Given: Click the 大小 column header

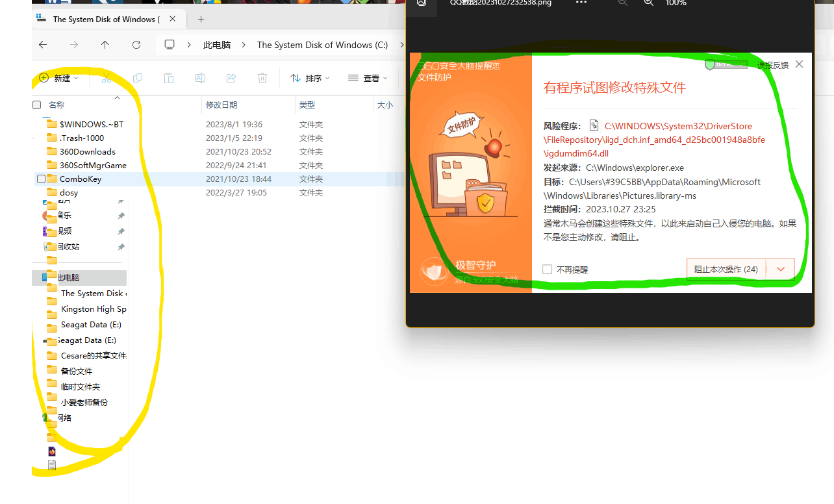Looking at the screenshot, I should [385, 105].
